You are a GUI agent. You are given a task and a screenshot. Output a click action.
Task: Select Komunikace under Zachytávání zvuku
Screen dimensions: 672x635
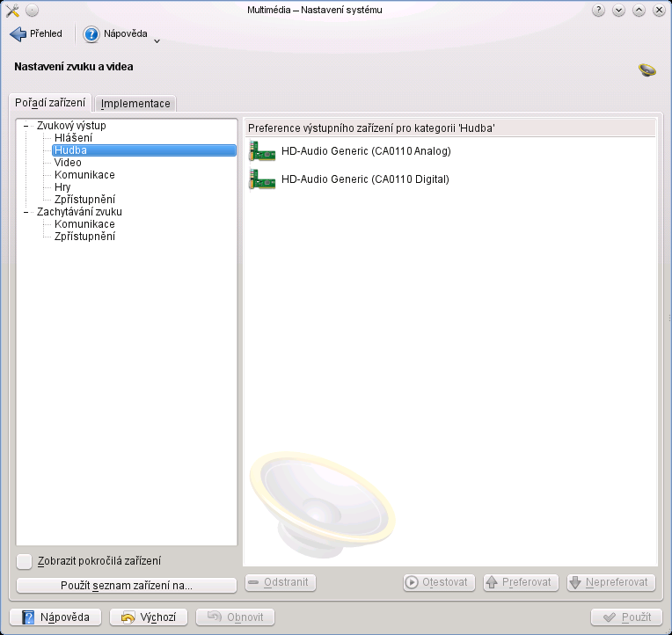[x=84, y=224]
